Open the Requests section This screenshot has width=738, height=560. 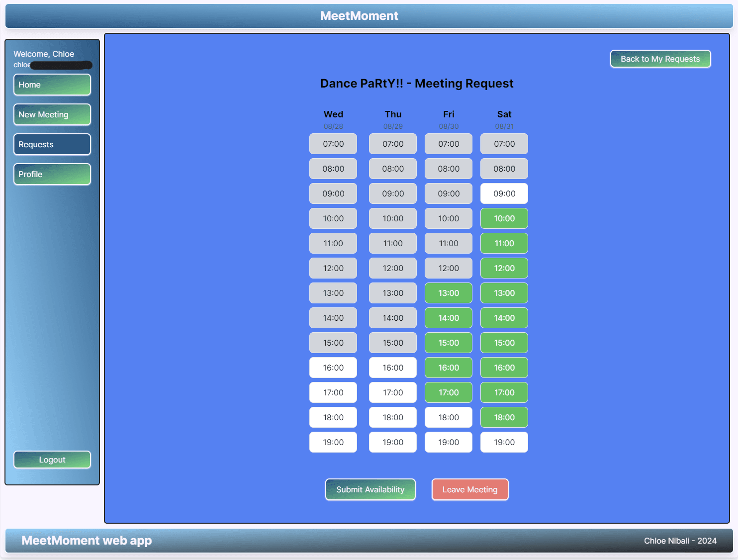[x=52, y=144]
